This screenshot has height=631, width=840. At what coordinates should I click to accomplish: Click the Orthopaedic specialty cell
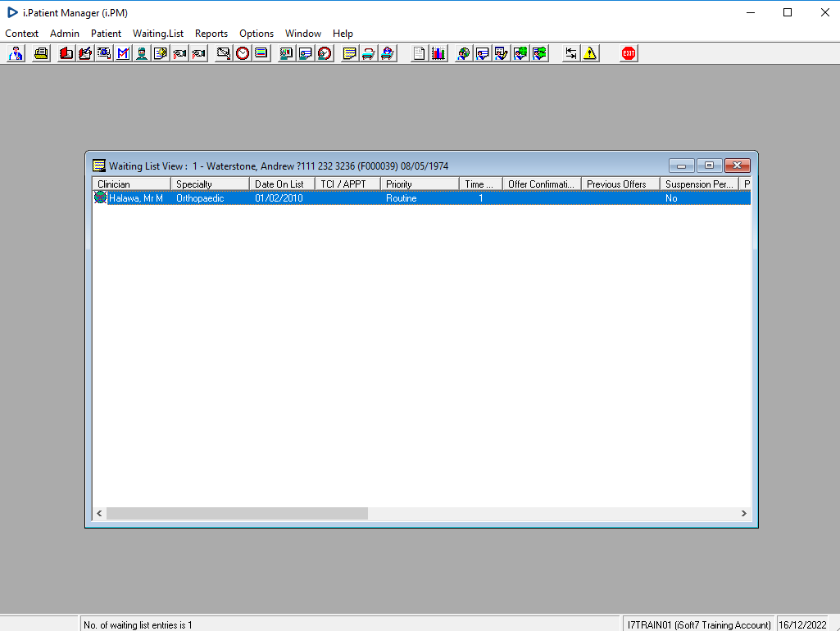click(200, 198)
